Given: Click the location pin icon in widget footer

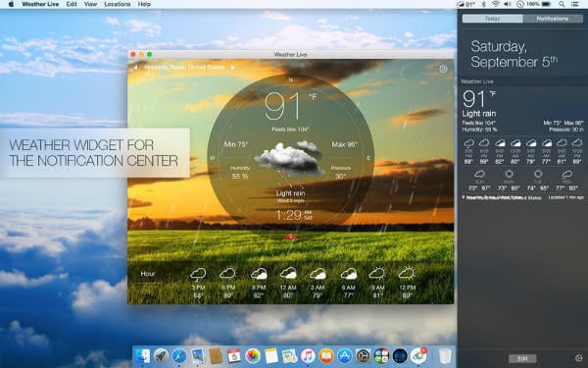Looking at the screenshot, I should click(x=464, y=197).
